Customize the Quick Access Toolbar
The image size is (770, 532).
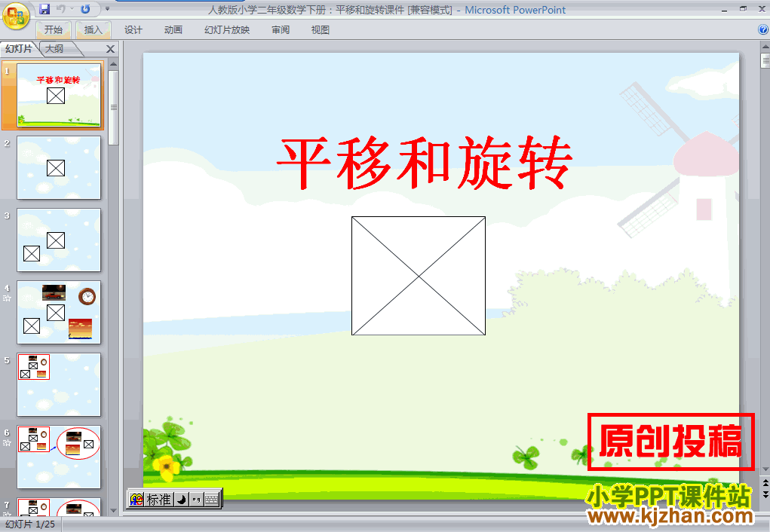107,9
